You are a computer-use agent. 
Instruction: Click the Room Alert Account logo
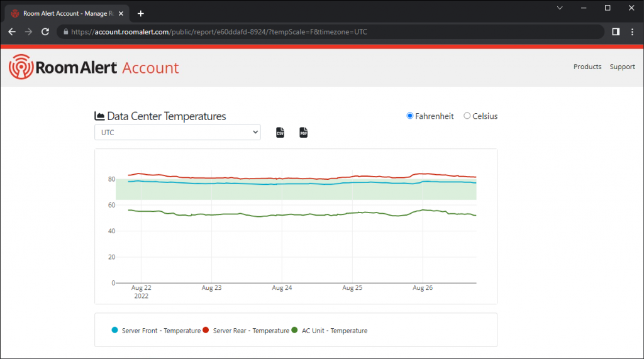[x=94, y=68]
